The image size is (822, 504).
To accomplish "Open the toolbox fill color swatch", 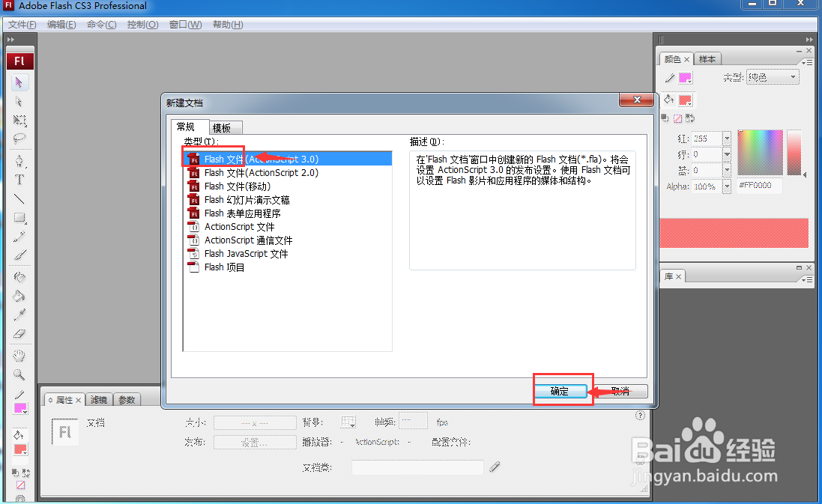I will pyautogui.click(x=20, y=449).
